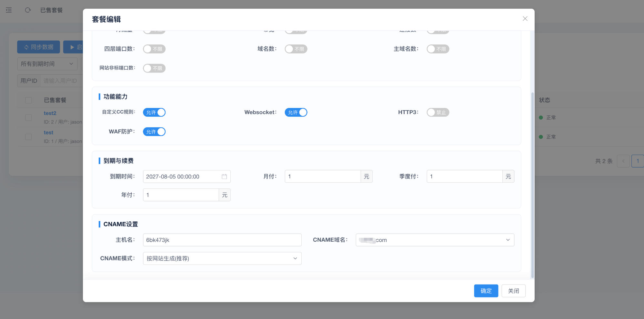Click the 关闭 button
The height and width of the screenshot is (319, 644).
coord(513,291)
